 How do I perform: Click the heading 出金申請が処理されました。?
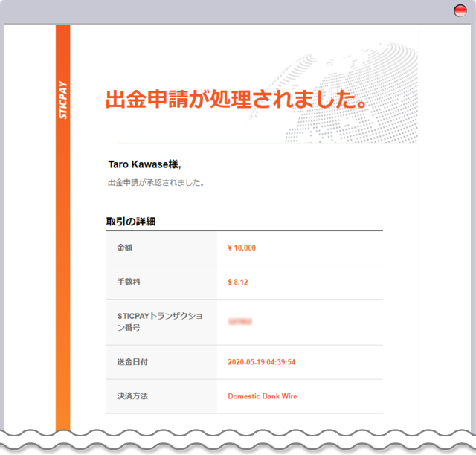[237, 100]
